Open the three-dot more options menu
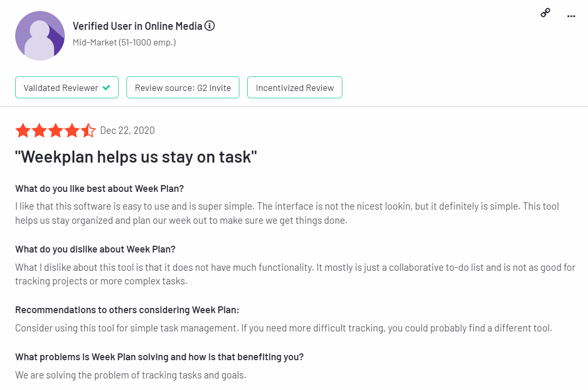 click(571, 16)
